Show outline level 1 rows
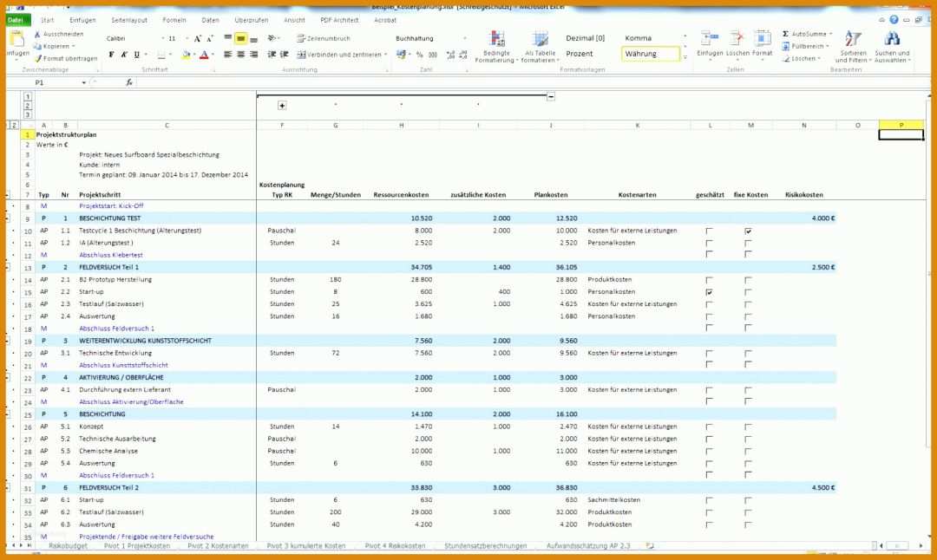 coord(28,96)
